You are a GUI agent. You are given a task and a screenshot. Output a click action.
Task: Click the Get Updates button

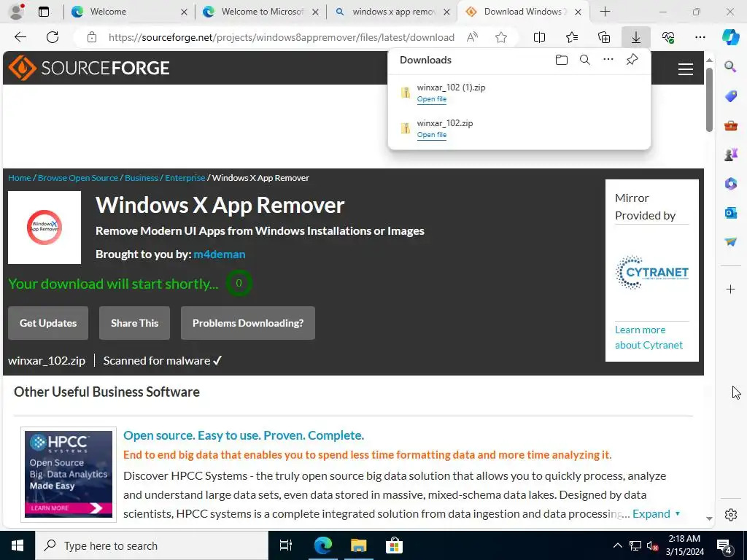click(x=48, y=323)
